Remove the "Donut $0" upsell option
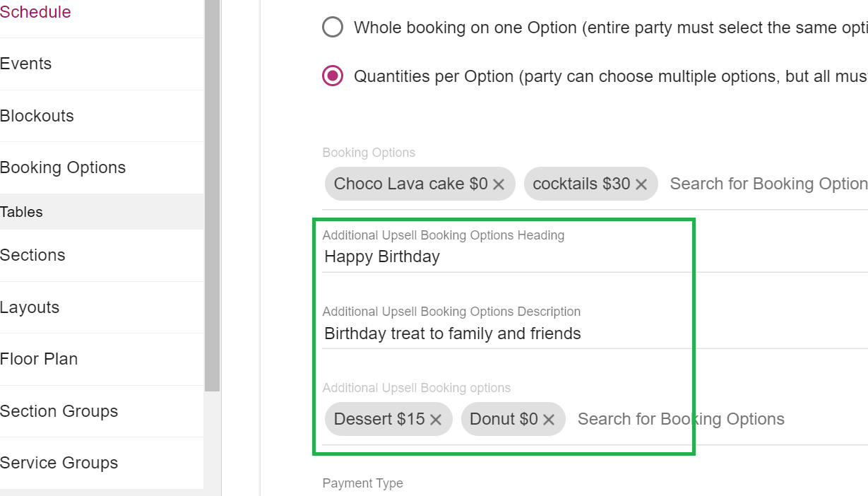868x496 pixels. click(x=549, y=419)
